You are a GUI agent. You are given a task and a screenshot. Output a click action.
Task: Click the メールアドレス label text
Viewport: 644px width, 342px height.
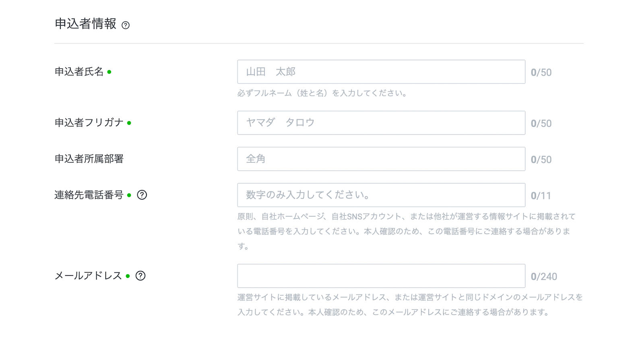tap(88, 276)
